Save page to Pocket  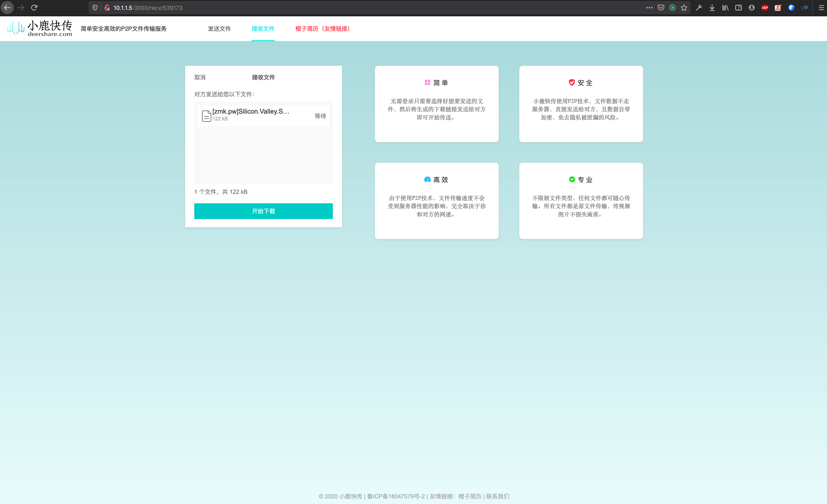point(661,8)
